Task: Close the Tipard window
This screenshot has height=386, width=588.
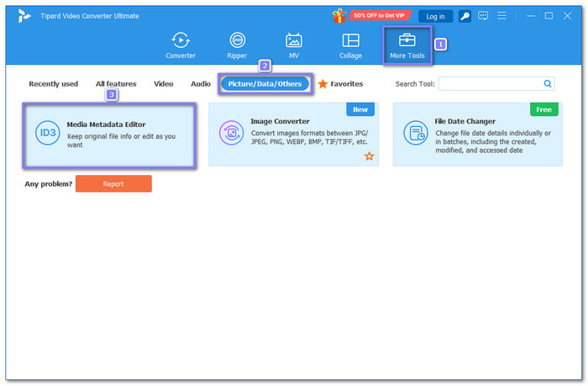Action: point(567,16)
